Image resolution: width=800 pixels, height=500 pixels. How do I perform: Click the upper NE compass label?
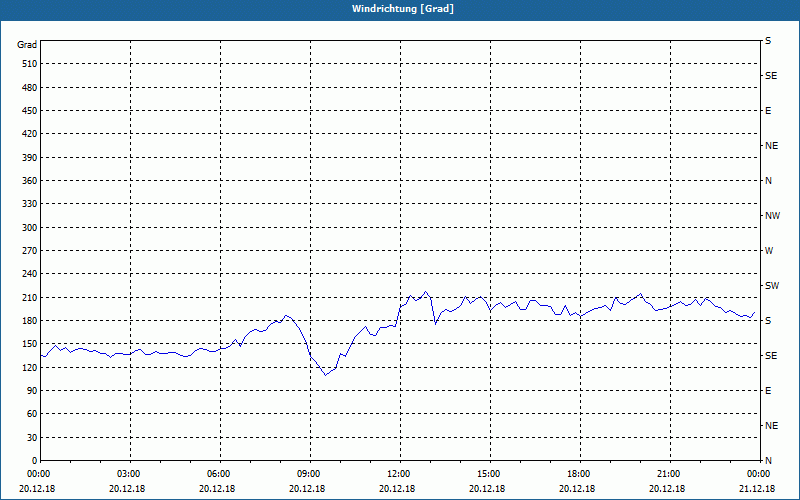[x=771, y=146]
